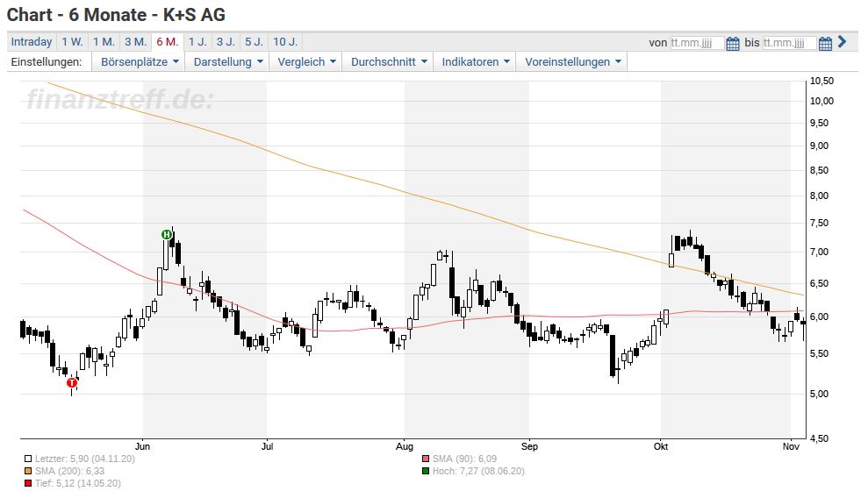Screen dimensions: 868x491
Task: Click the orange SMA (200) legend swatch
Action: (28, 471)
